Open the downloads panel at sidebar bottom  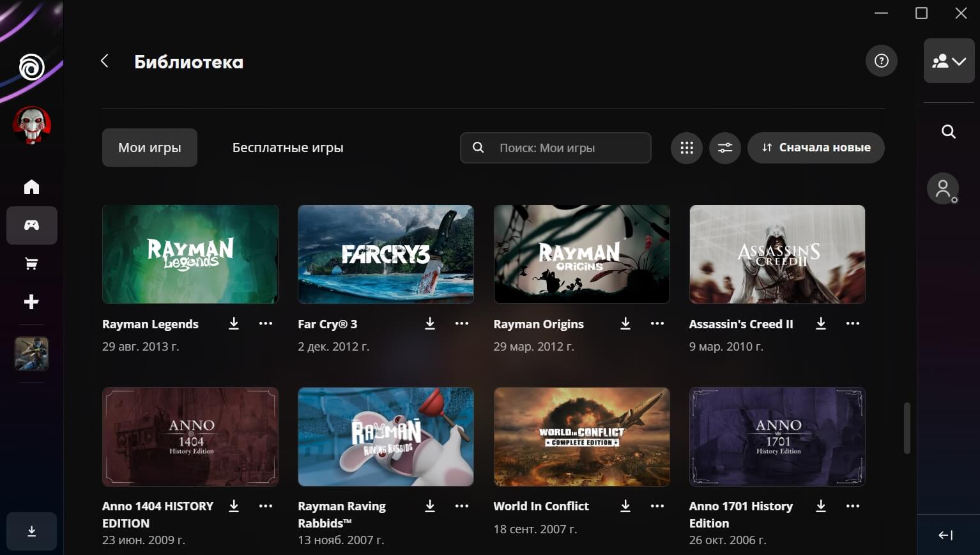tap(31, 531)
